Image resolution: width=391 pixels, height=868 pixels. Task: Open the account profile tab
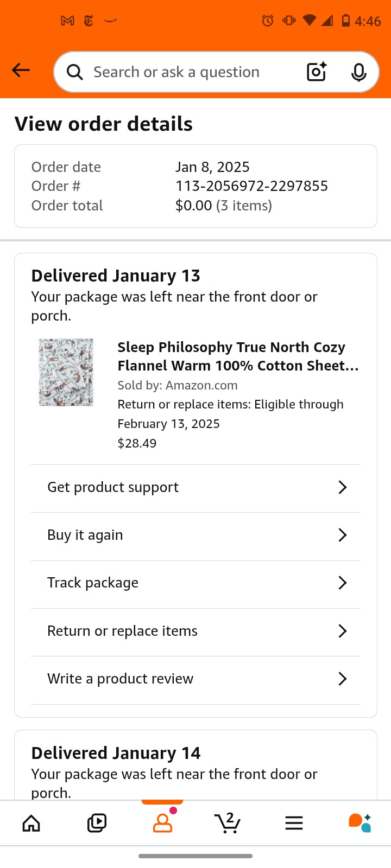coord(162,822)
